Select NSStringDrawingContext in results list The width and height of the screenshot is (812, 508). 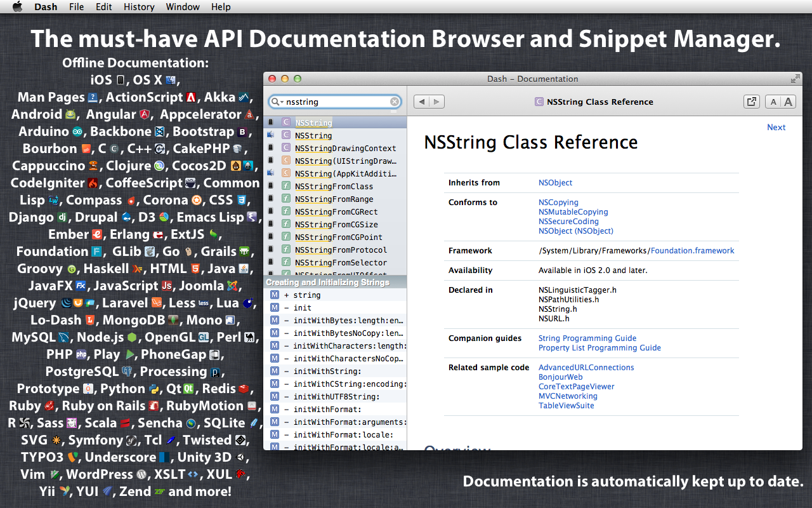345,149
